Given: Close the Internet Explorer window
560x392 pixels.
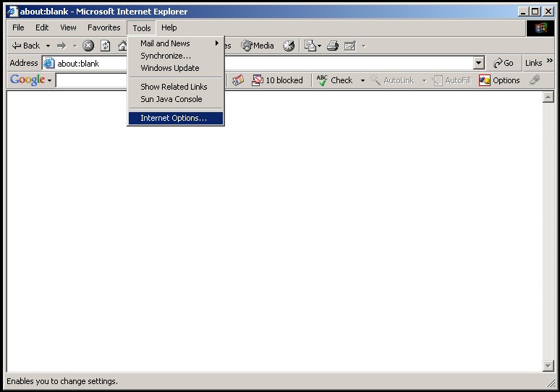Looking at the screenshot, I should (548, 12).
